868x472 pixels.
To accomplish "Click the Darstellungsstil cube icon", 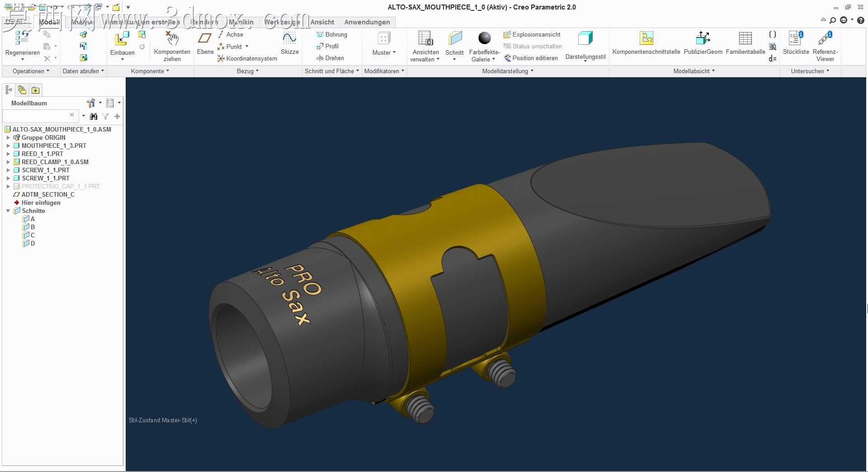I will [585, 39].
